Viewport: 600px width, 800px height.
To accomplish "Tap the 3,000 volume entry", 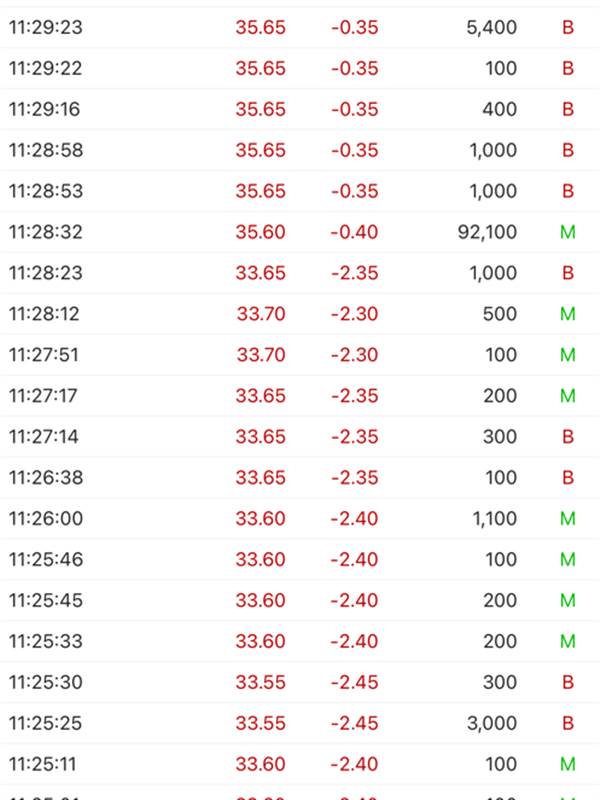I will [x=492, y=723].
